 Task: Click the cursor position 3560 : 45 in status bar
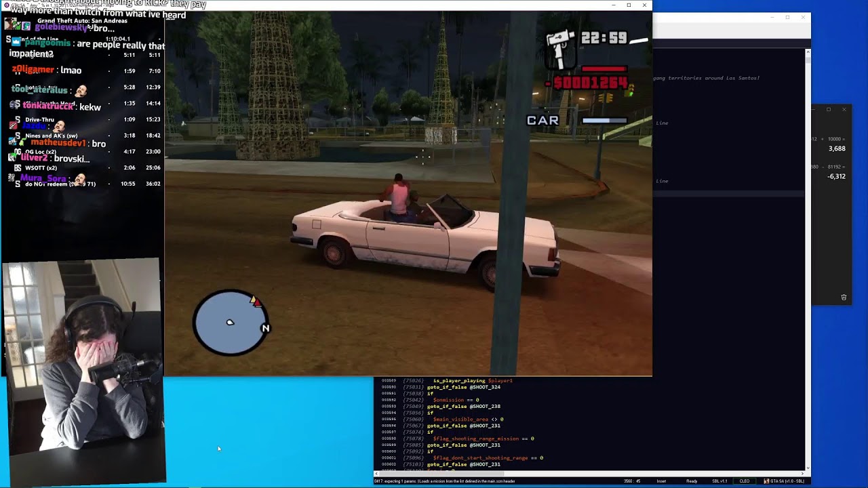pos(632,481)
